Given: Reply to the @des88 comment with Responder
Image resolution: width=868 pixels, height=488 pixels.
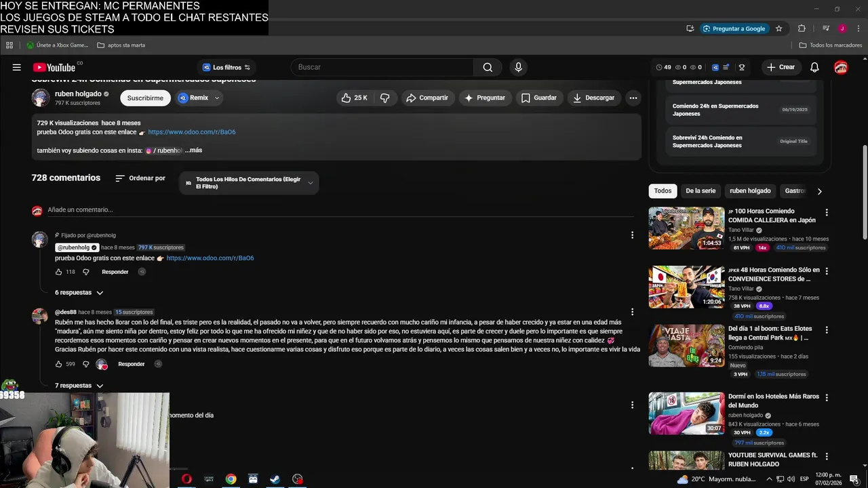Looking at the screenshot, I should point(131,364).
